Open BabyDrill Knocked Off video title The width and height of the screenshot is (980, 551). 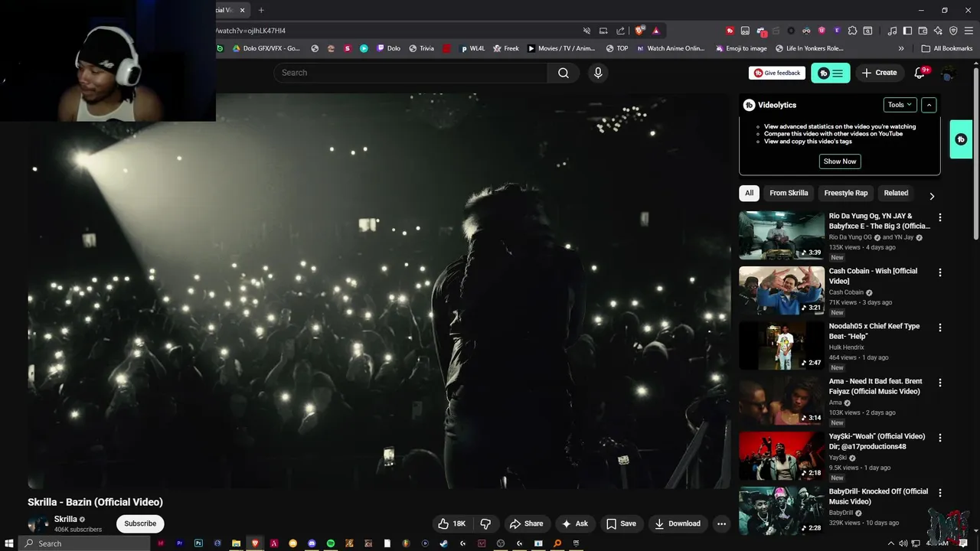[878, 496]
